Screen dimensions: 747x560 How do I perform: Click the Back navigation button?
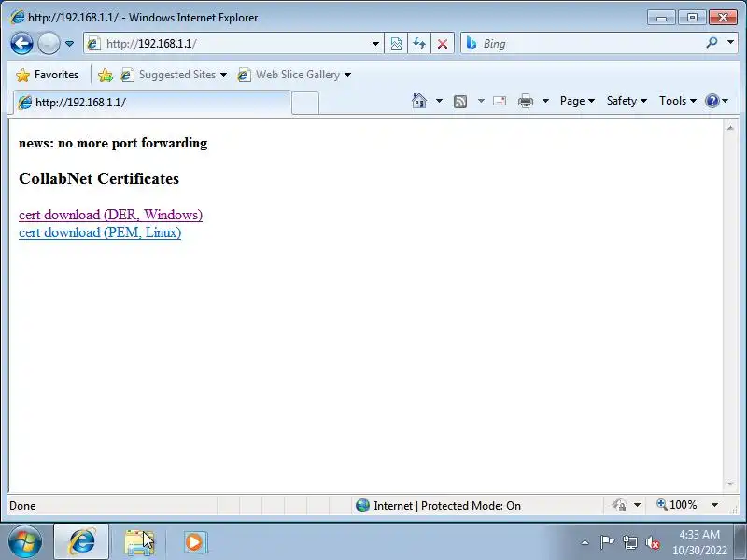(x=21, y=44)
